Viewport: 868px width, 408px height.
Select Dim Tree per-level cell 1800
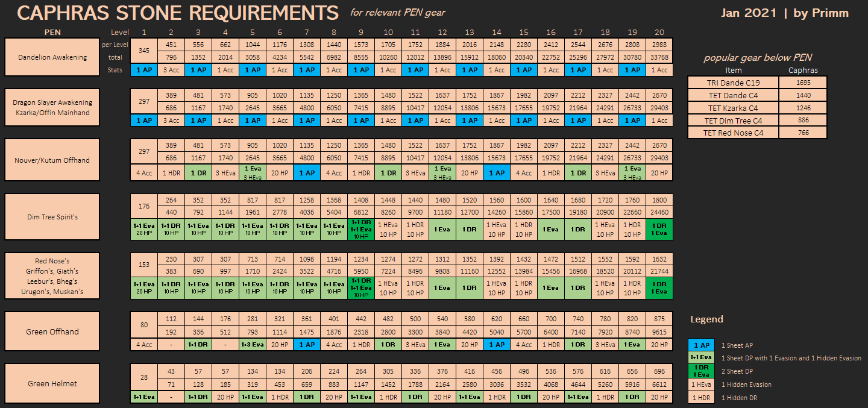pos(659,200)
